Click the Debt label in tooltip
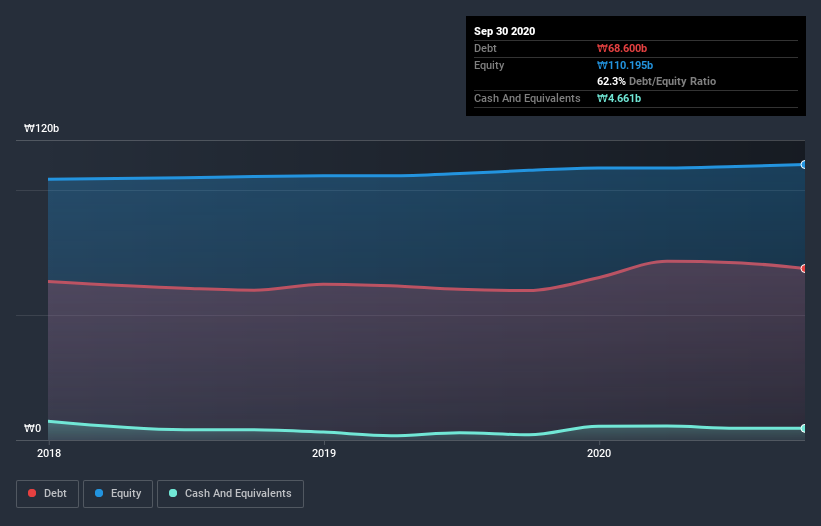Viewport: 821px width, 526px height. tap(485, 48)
